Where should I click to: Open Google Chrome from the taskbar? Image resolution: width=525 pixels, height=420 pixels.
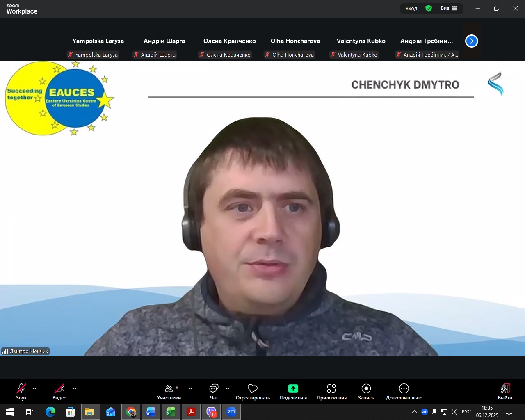[x=131, y=412]
